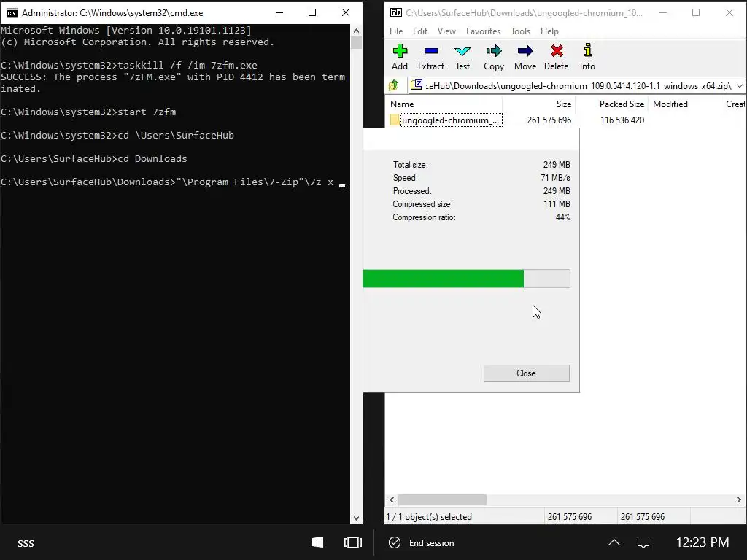This screenshot has width=747, height=560.
Task: Click the 7z icon in the 7-Zip title bar
Action: (x=396, y=12)
